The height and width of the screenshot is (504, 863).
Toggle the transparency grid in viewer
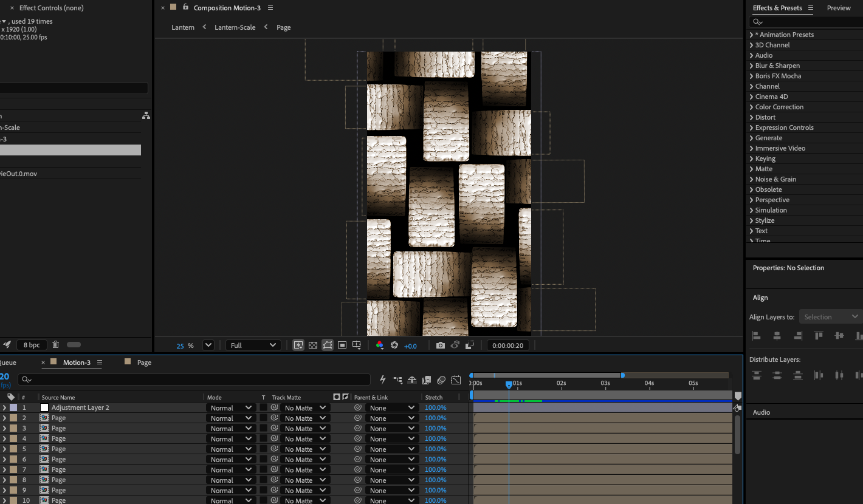[313, 345]
